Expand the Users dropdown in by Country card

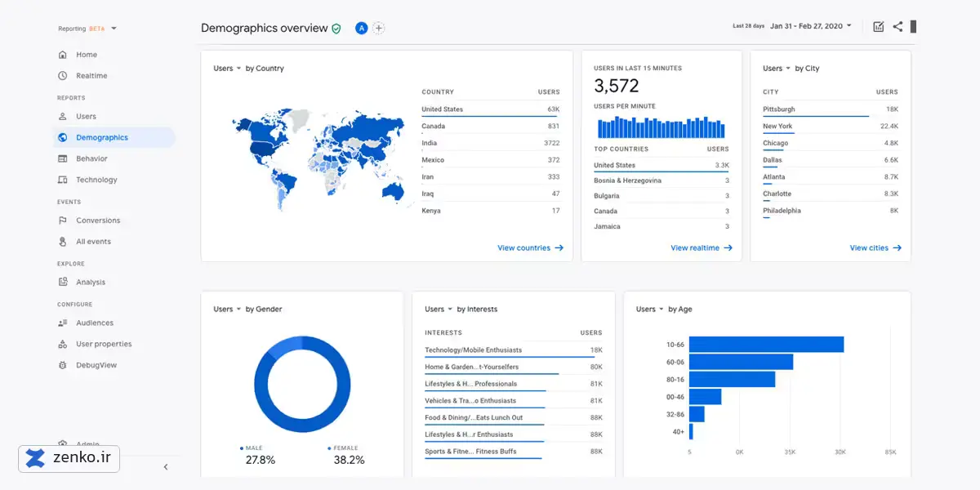[227, 69]
